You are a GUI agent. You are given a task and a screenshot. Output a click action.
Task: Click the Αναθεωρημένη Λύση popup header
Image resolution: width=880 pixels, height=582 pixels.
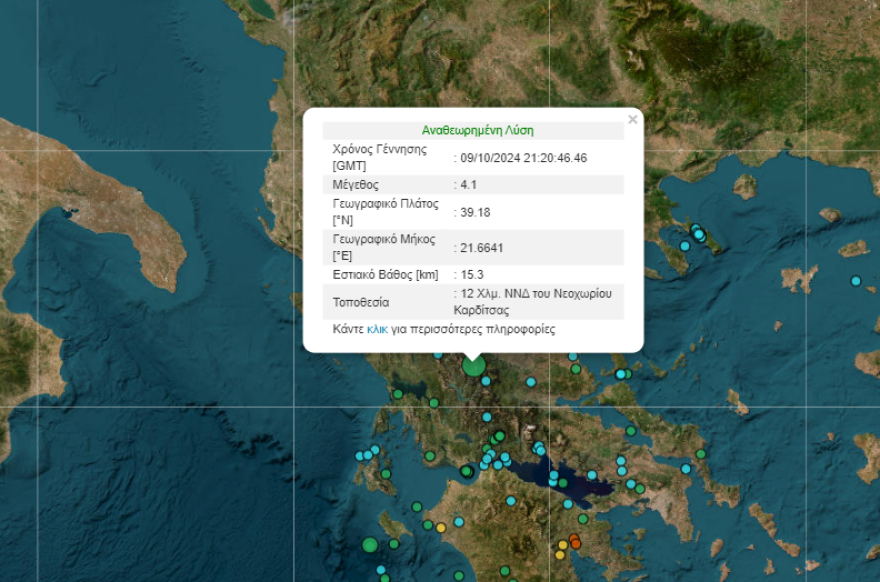coord(476,128)
